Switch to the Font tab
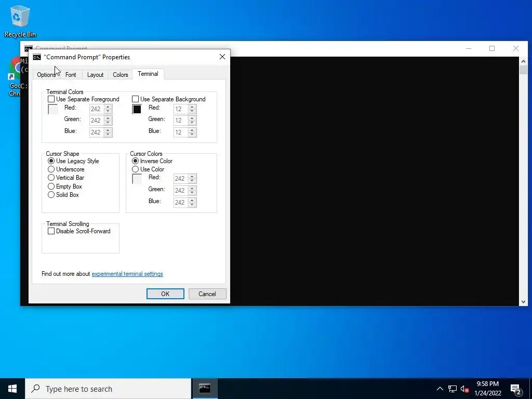 (71, 75)
